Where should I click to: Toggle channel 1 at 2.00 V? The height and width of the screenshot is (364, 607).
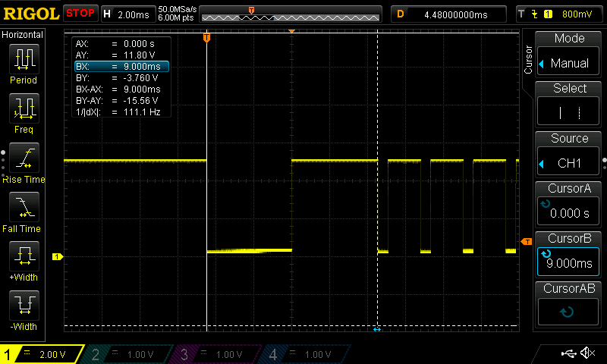[42, 354]
